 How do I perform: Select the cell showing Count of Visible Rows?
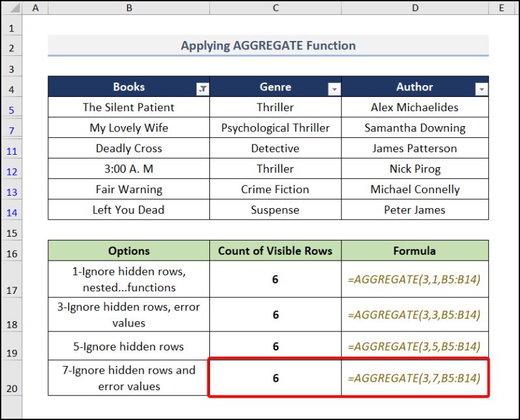coord(275,250)
